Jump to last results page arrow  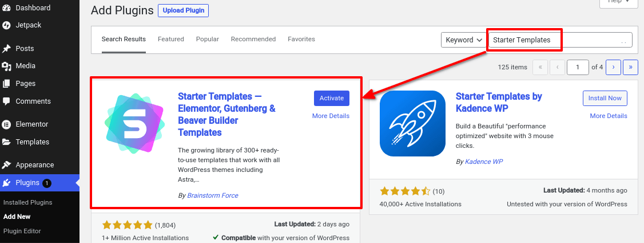click(x=630, y=66)
